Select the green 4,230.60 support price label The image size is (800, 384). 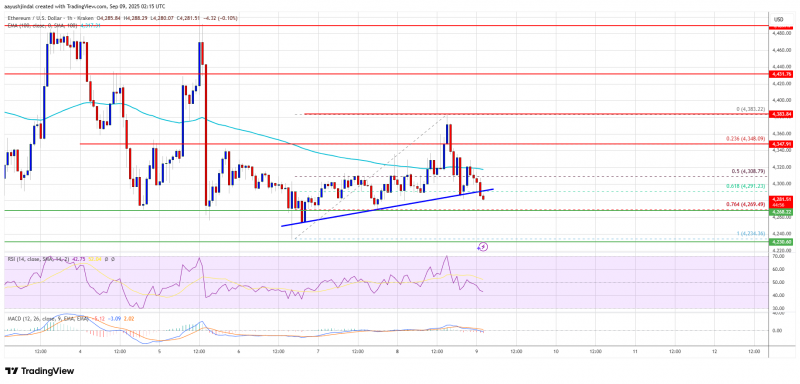781,242
